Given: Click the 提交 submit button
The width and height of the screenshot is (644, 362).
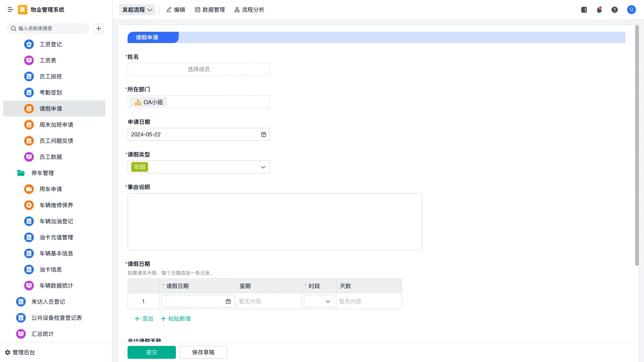Looking at the screenshot, I should tap(151, 352).
